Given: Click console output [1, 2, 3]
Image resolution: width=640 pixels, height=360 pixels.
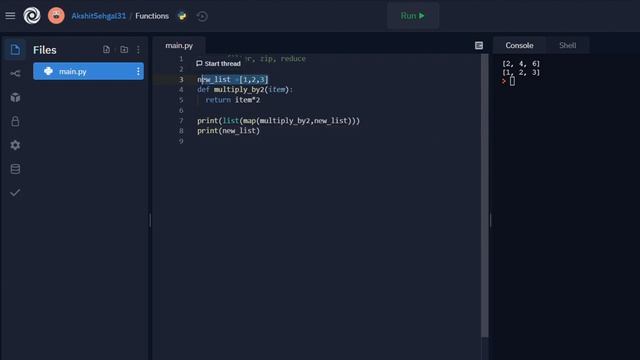Looking at the screenshot, I should pos(521,72).
